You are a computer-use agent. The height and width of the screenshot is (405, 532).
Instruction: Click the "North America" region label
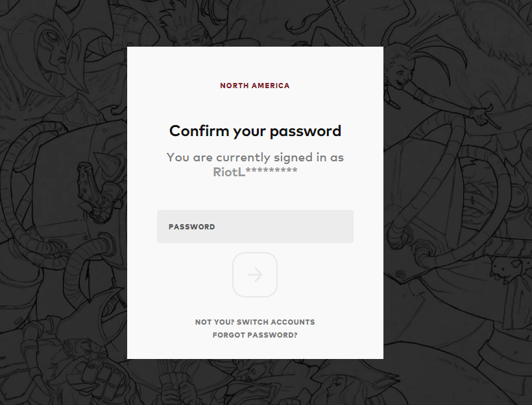(255, 86)
